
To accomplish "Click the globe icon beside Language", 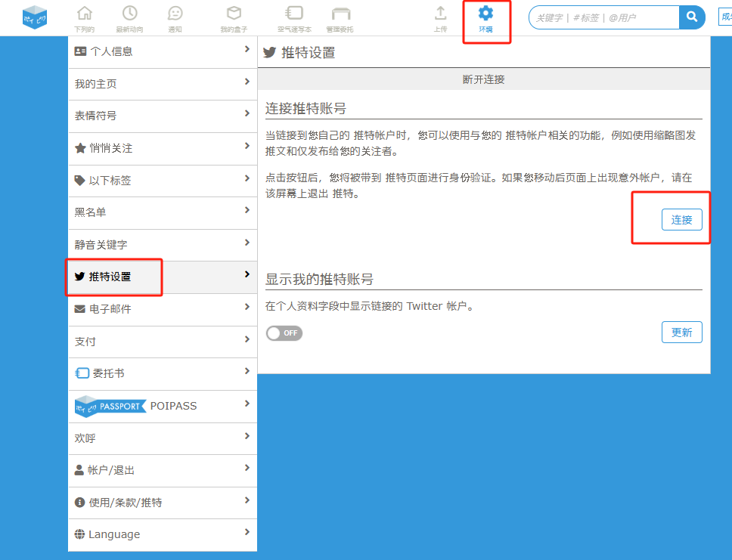I will point(80,534).
